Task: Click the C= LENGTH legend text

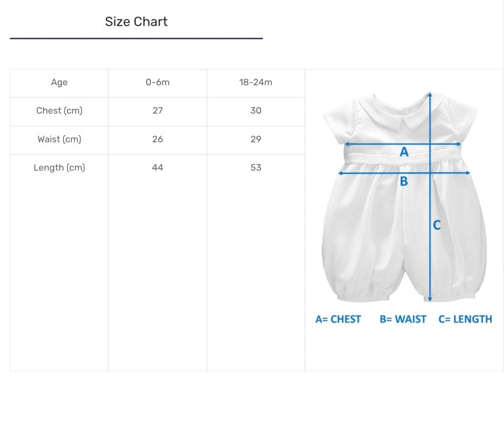Action: (465, 319)
